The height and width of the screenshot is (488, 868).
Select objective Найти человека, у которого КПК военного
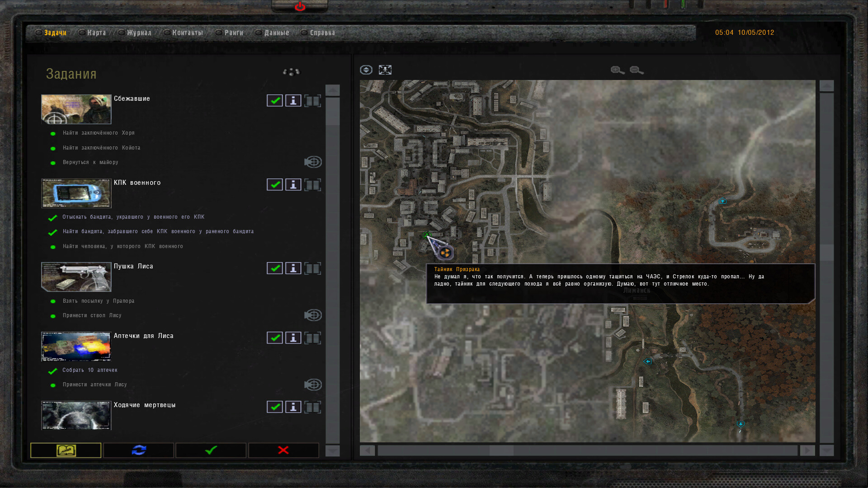click(123, 246)
